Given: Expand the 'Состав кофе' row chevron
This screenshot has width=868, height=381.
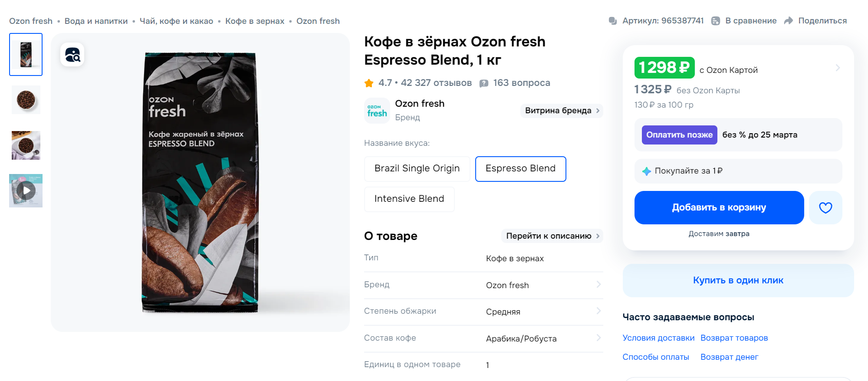Looking at the screenshot, I should pos(598,338).
